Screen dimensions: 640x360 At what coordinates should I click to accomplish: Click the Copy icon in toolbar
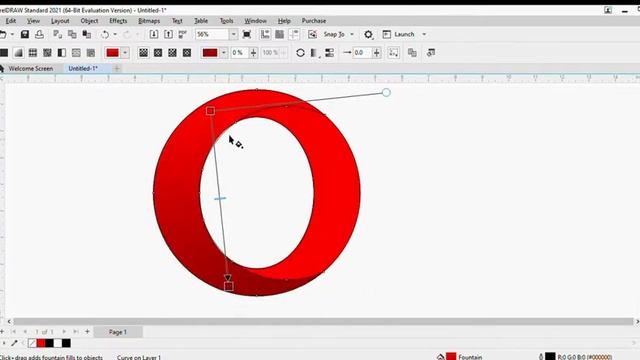coord(72,34)
